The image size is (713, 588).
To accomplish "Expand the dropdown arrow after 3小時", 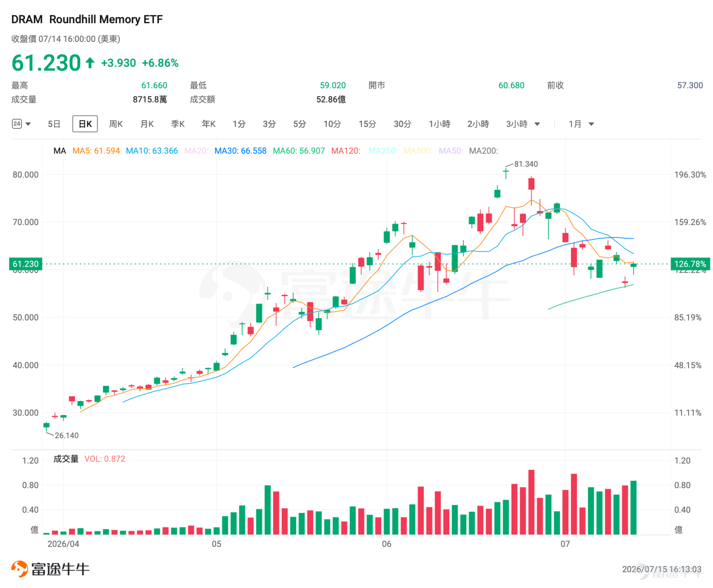I will 537,124.
